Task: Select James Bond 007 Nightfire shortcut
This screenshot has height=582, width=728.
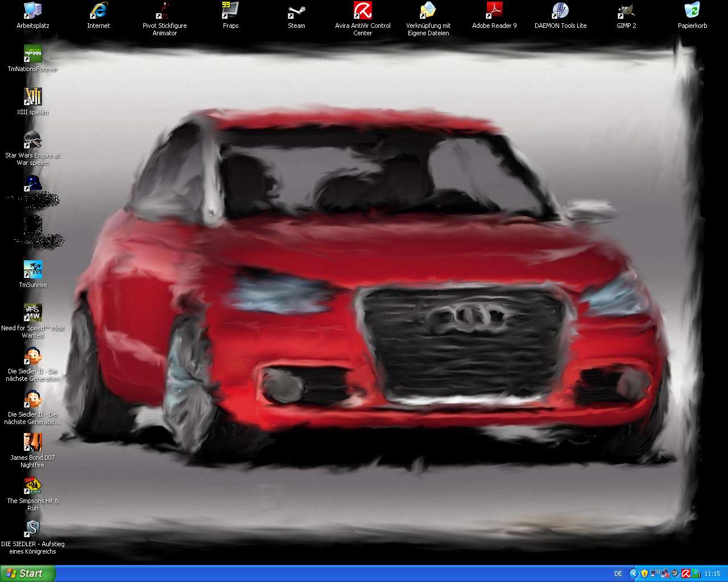Action: pyautogui.click(x=32, y=443)
